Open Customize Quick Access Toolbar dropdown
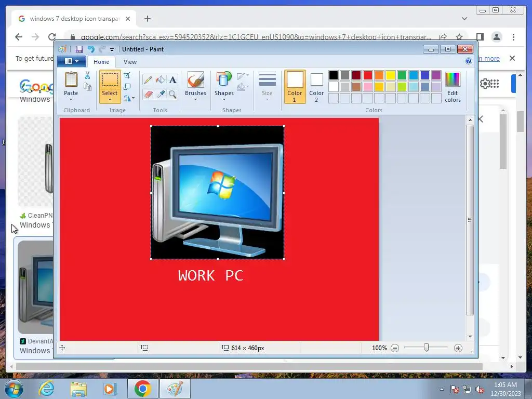Screen dimensions: 532x399 pos(112,49)
